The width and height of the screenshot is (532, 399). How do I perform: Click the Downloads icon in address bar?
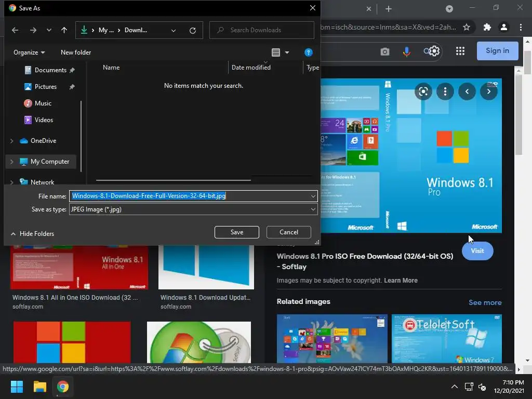[84, 30]
